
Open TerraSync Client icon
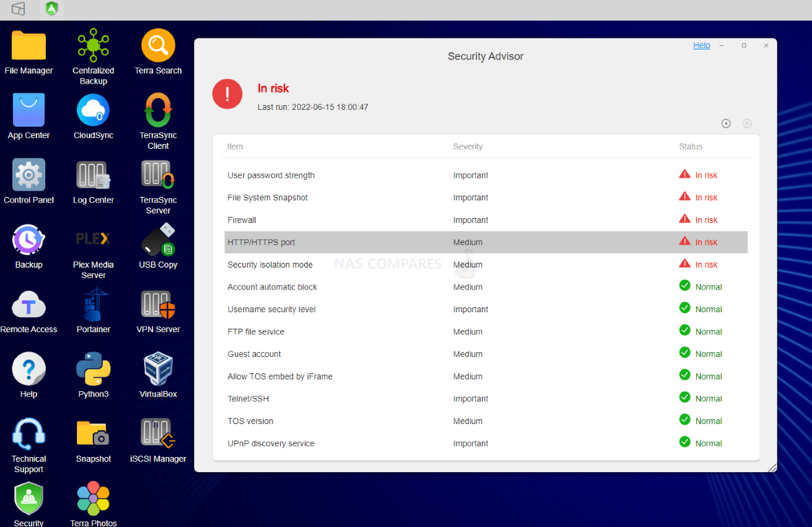coord(158,110)
